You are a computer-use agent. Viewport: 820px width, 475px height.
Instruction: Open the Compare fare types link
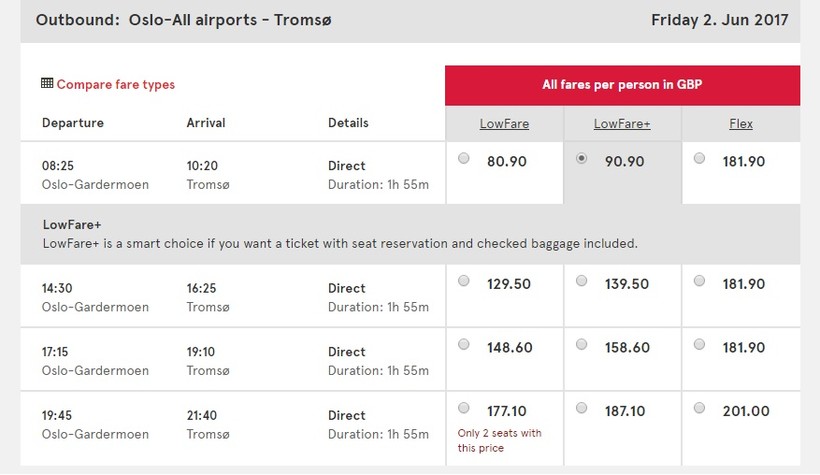(115, 85)
